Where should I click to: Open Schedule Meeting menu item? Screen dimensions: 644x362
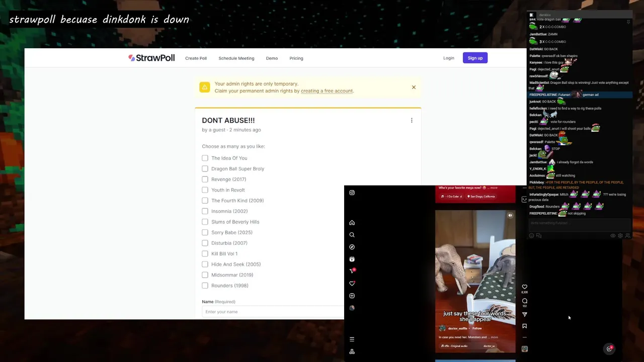point(236,58)
